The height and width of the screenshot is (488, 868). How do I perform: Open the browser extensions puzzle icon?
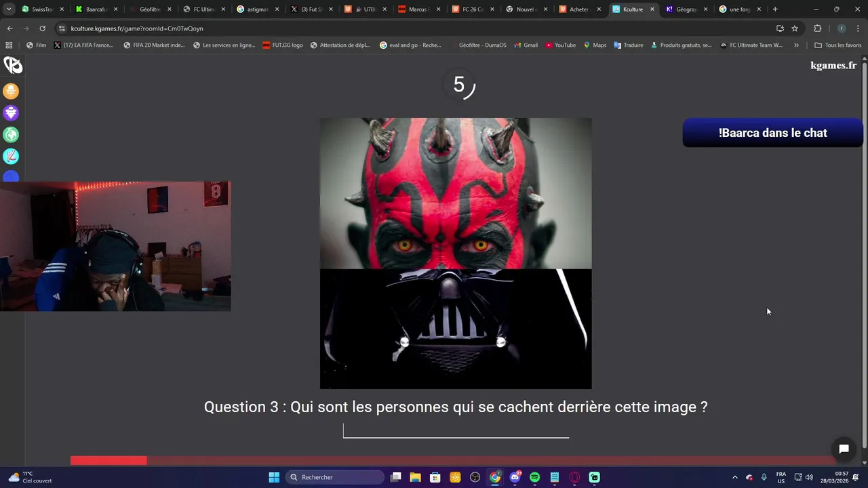(817, 28)
